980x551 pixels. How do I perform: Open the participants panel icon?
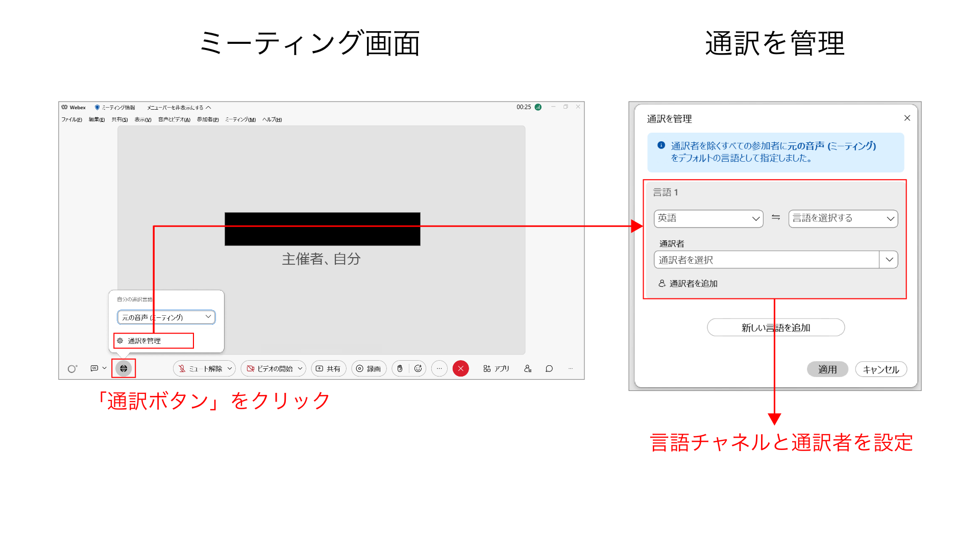pyautogui.click(x=528, y=368)
